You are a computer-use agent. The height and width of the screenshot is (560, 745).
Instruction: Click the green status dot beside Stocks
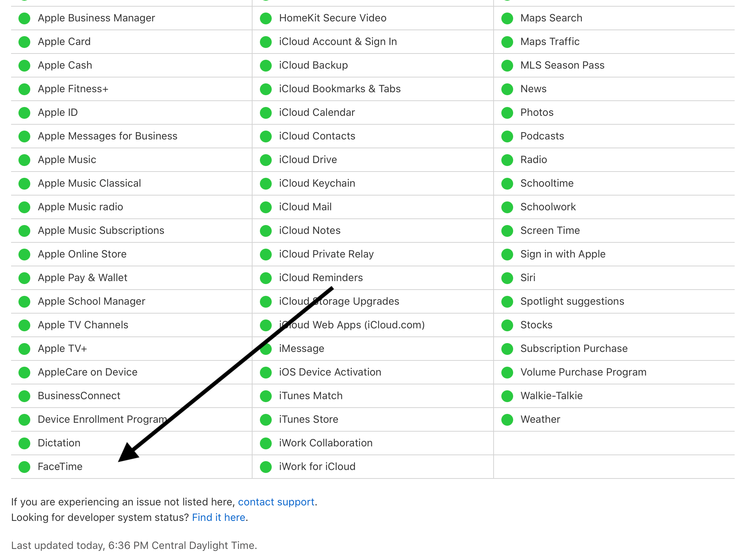pos(507,325)
